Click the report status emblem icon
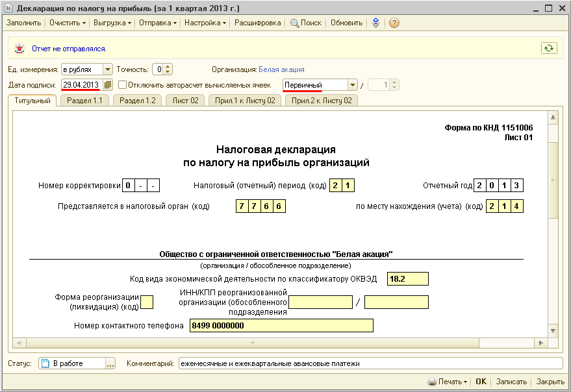 click(19, 48)
